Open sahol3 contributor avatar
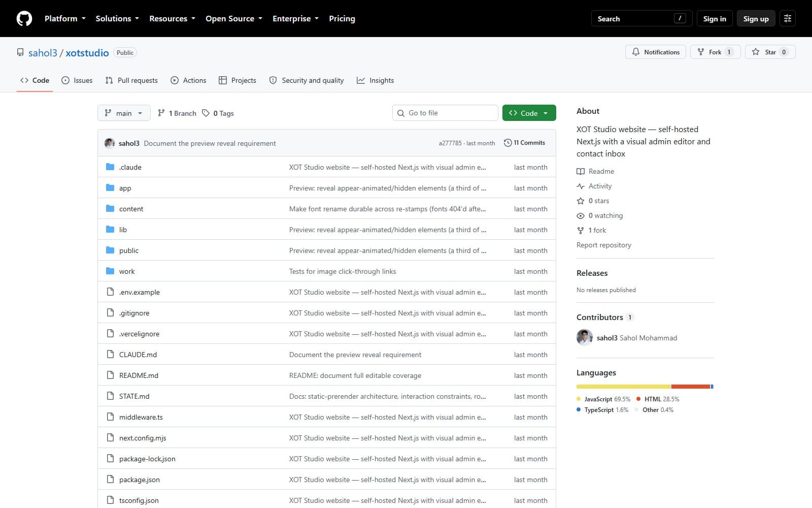Image resolution: width=812 pixels, height=508 pixels. pyautogui.click(x=585, y=338)
